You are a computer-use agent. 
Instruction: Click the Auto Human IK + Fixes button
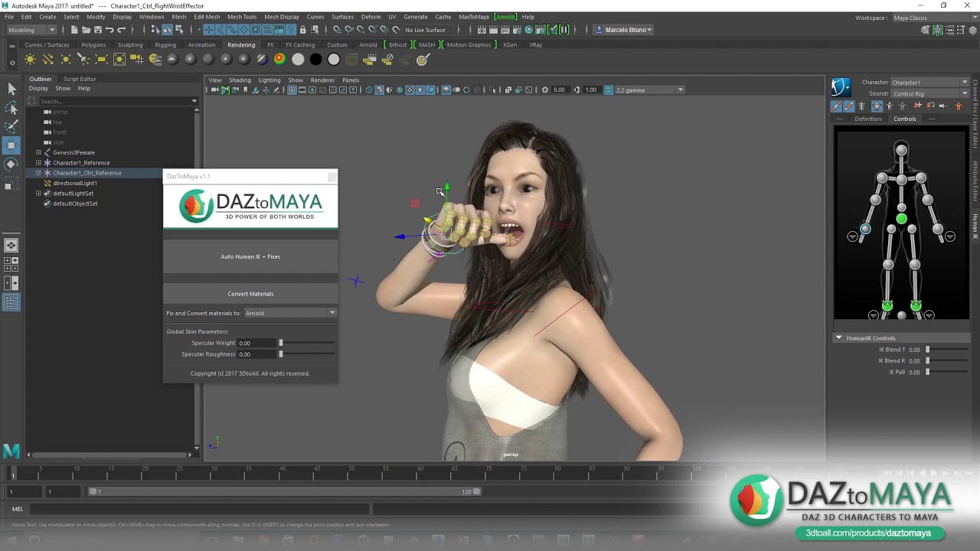(x=250, y=257)
